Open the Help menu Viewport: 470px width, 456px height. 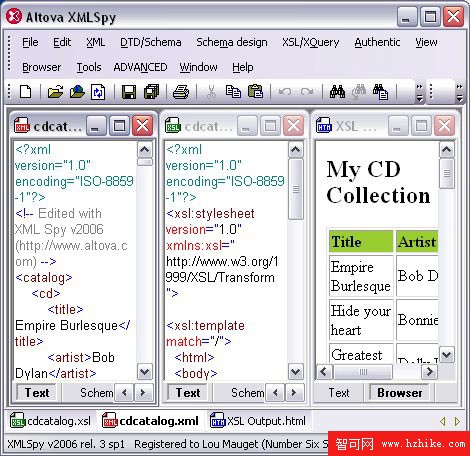click(243, 67)
